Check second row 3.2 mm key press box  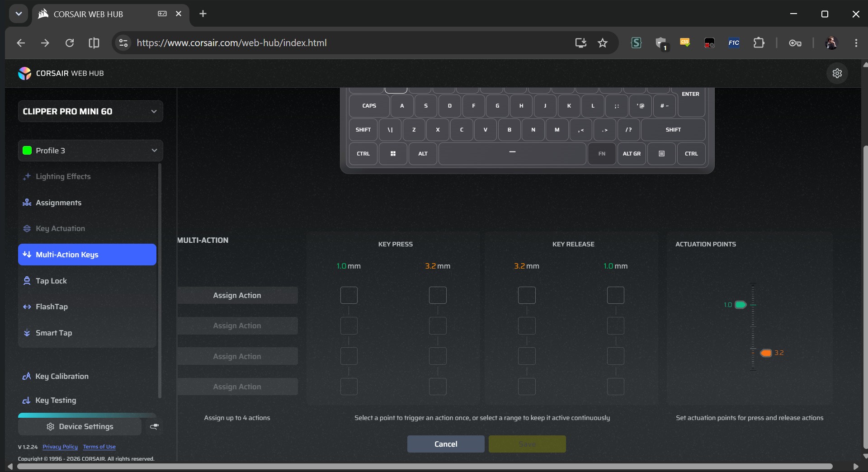coord(438,326)
